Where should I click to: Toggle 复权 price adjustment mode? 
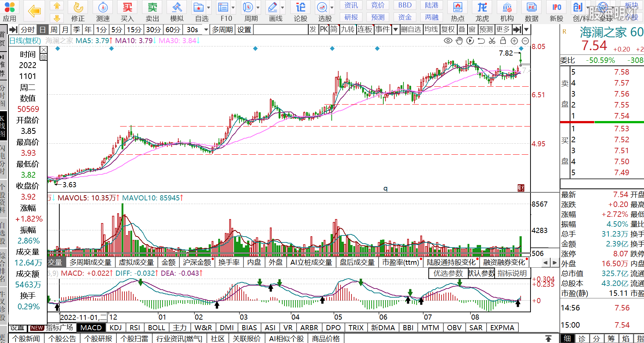(448, 30)
